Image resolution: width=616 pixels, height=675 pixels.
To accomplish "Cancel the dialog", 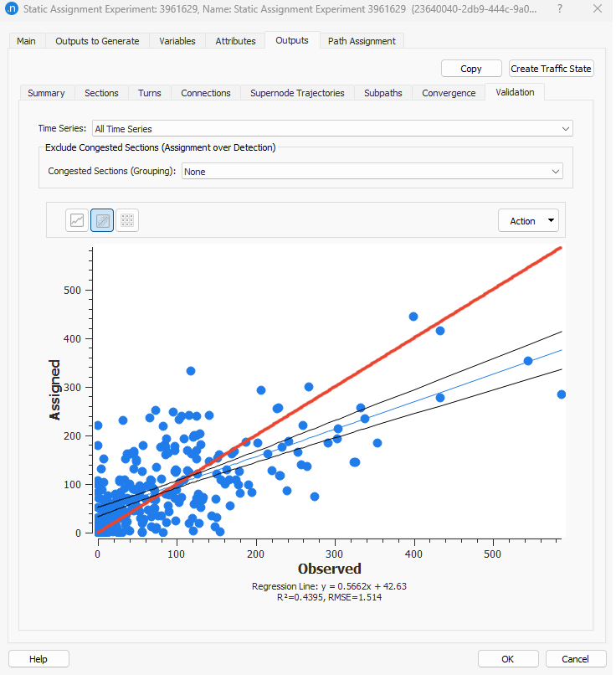I will coord(576,659).
